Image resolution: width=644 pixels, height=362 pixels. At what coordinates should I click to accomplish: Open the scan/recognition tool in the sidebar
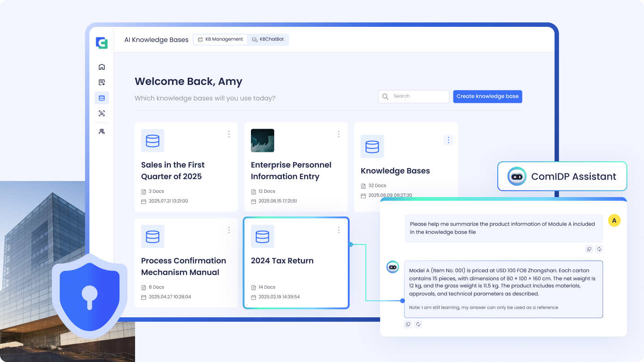pos(102,113)
